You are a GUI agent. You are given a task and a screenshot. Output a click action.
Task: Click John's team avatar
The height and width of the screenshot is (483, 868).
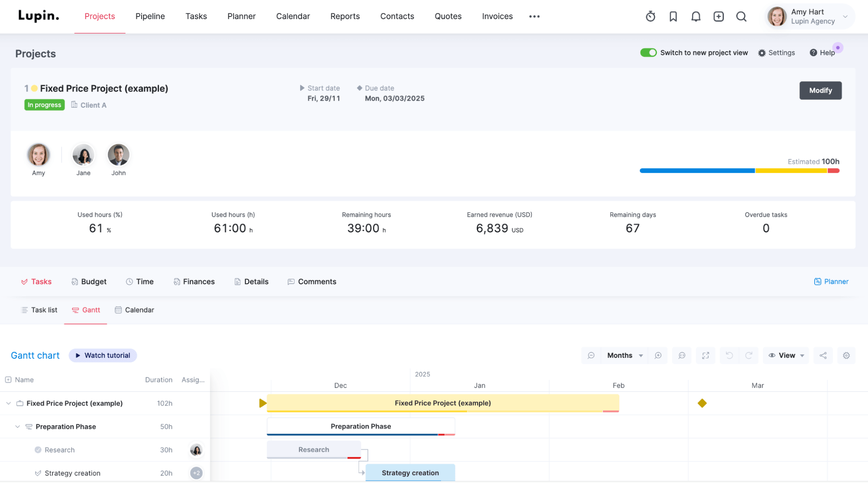point(118,155)
